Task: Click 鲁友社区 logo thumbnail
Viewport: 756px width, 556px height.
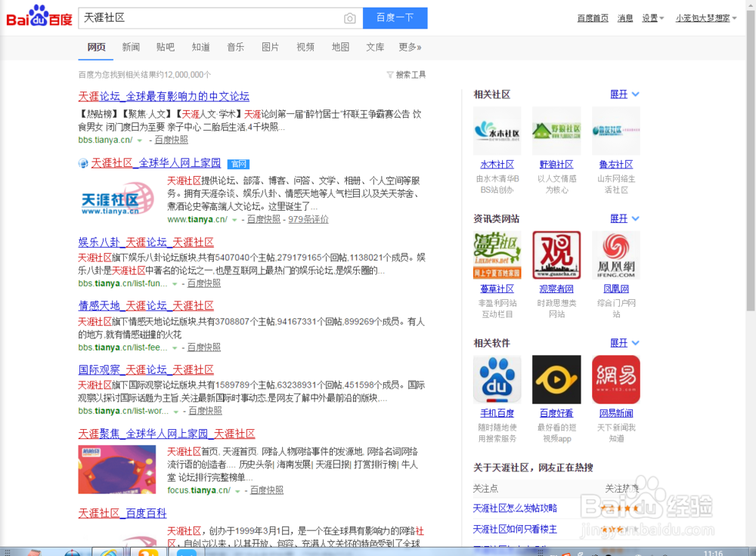Action: (616, 131)
